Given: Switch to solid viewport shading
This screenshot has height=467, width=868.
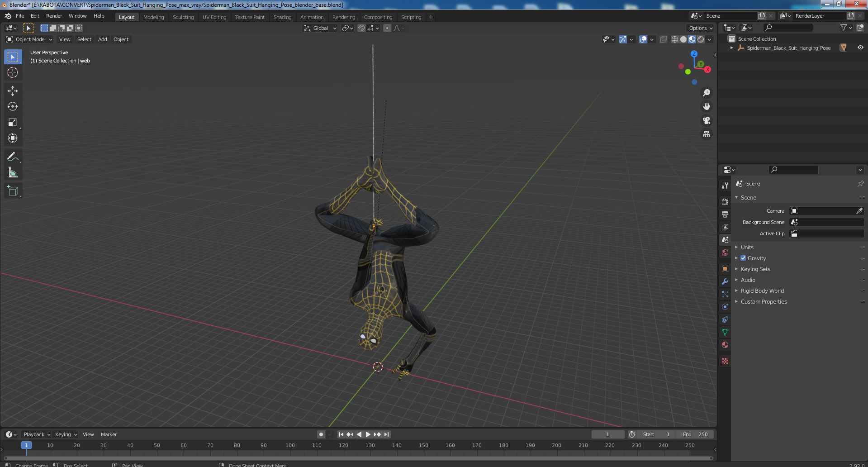Looking at the screenshot, I should coord(683,39).
